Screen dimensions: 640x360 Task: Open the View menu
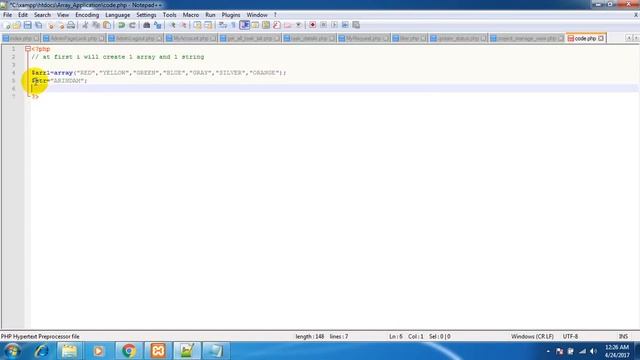point(63,15)
